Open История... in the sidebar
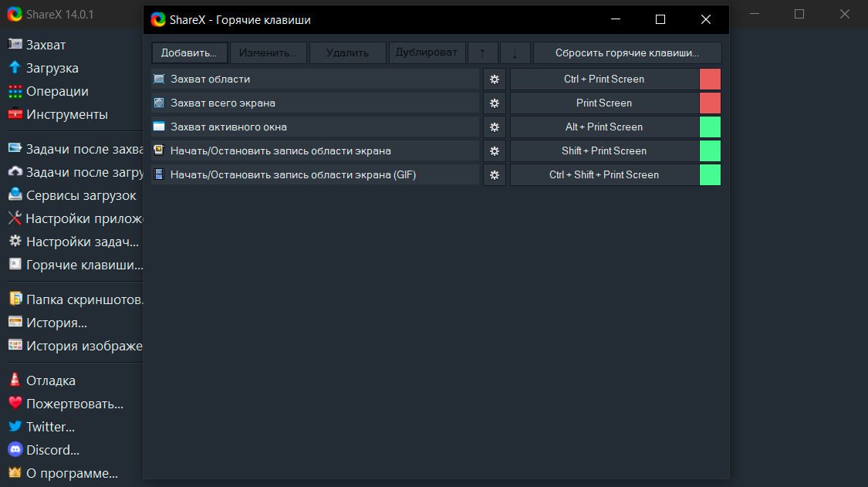 point(56,323)
